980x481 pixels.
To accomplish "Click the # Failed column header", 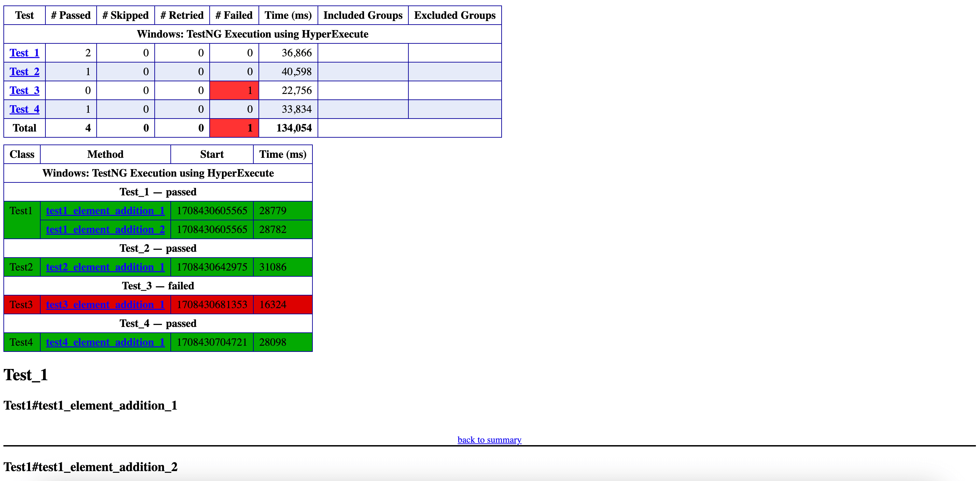I will pos(234,15).
